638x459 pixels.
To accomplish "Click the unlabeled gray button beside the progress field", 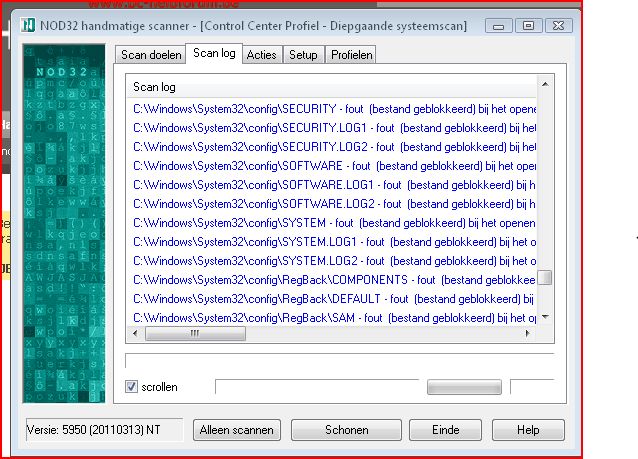I will 464,387.
